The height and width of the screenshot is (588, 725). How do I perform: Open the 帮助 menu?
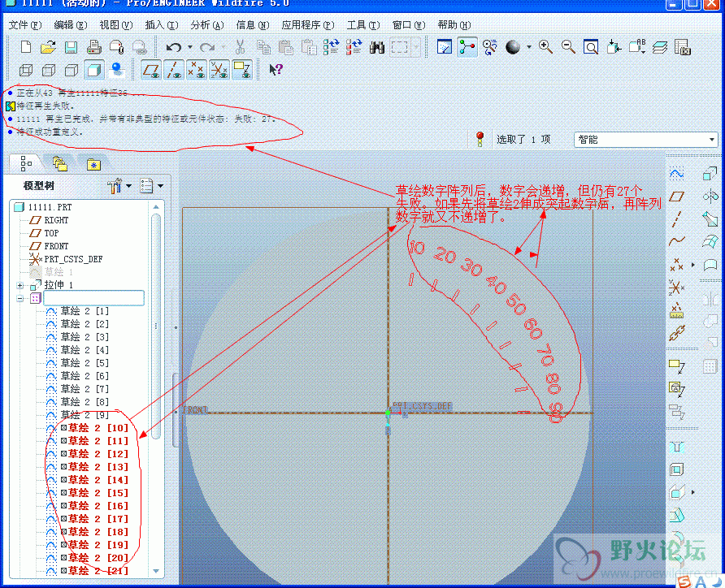tap(454, 25)
